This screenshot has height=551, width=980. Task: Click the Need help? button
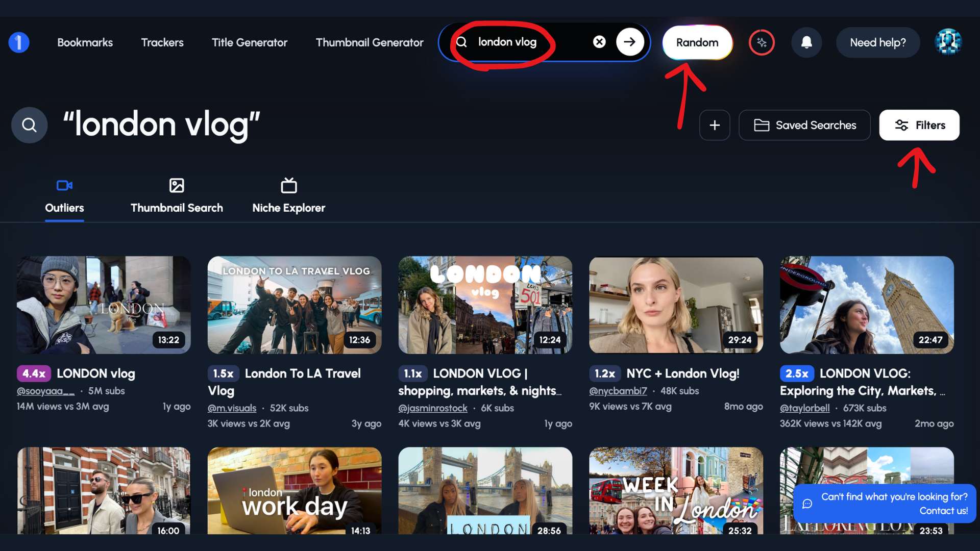877,42
